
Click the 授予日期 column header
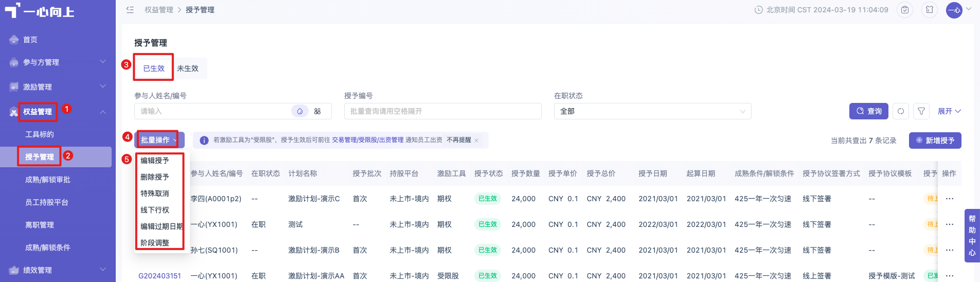point(653,173)
